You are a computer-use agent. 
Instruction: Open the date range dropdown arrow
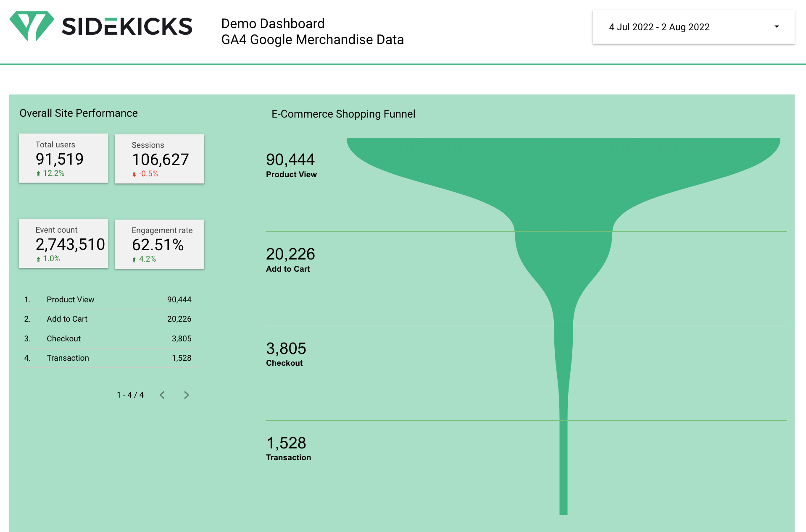(x=776, y=27)
